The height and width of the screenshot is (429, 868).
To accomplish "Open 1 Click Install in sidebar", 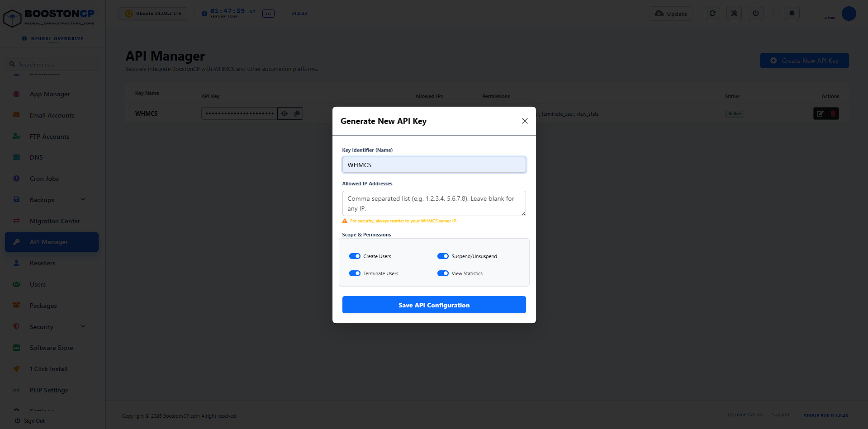I will pos(48,369).
